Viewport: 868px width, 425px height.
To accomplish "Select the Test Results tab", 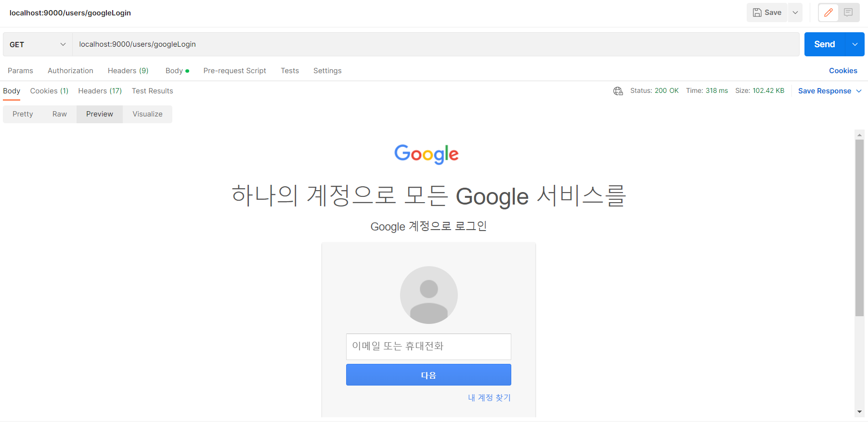I will tap(152, 91).
